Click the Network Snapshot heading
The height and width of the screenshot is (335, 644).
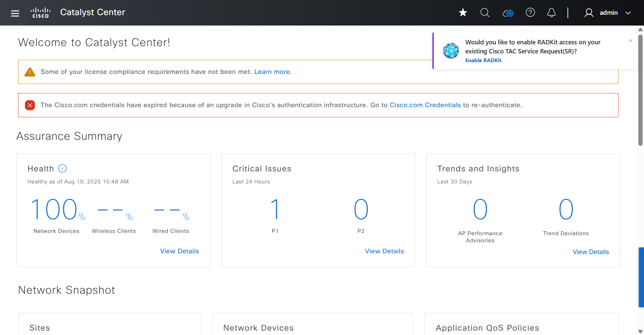[x=66, y=290]
